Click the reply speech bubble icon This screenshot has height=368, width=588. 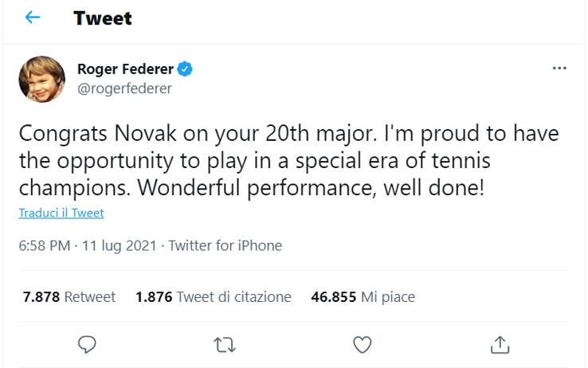pos(88,344)
